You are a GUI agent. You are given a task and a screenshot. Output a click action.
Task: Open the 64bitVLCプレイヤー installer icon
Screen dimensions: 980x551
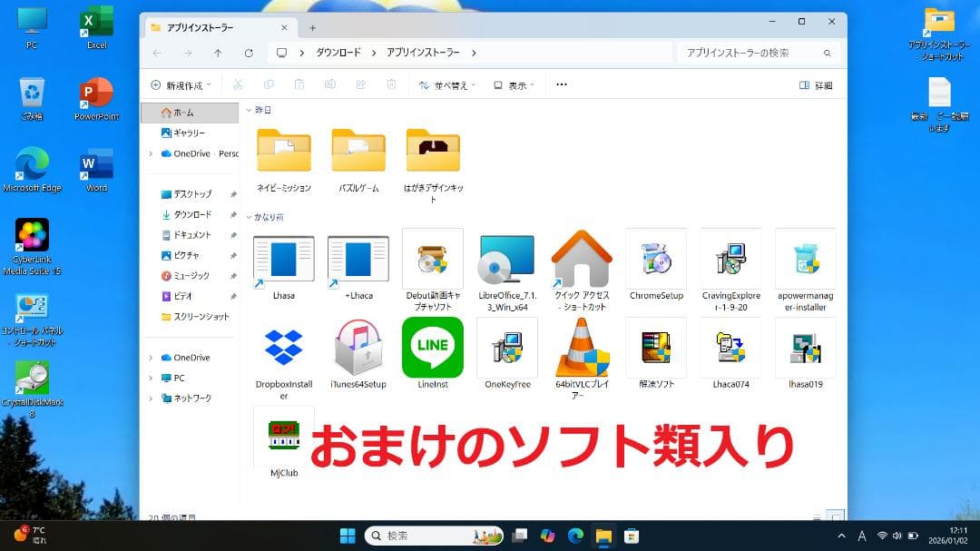[x=582, y=349]
